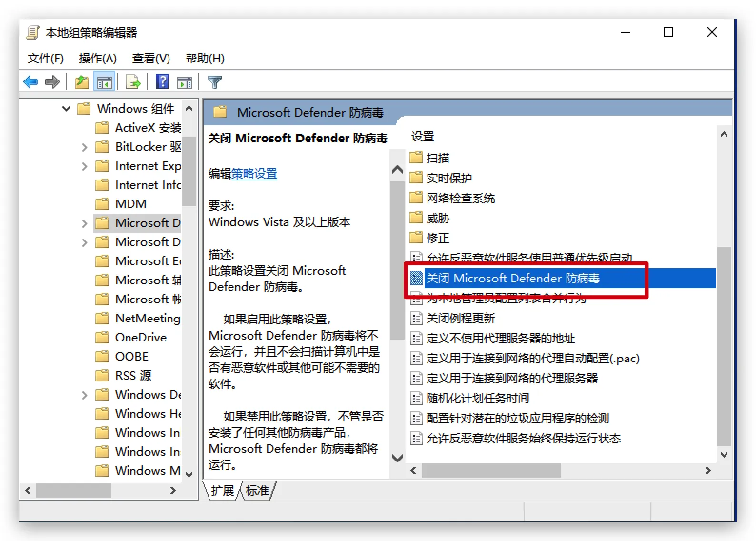The width and height of the screenshot is (756, 541).
Task: Click the 设置 column header
Action: [x=423, y=137]
